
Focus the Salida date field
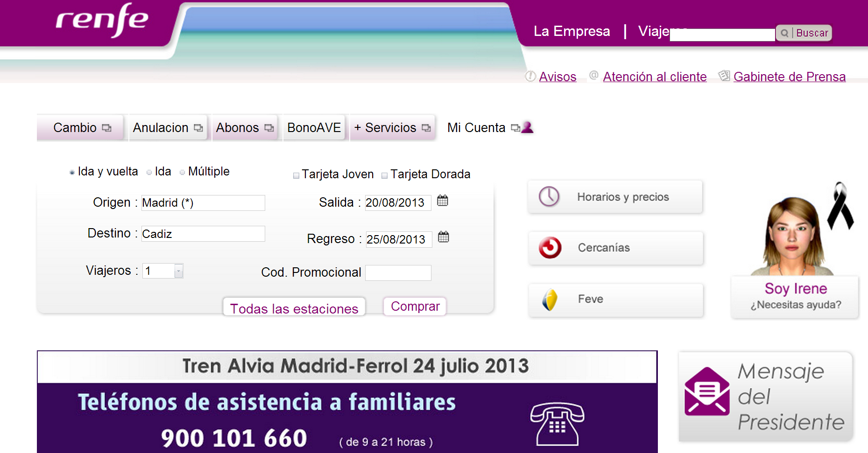(398, 203)
